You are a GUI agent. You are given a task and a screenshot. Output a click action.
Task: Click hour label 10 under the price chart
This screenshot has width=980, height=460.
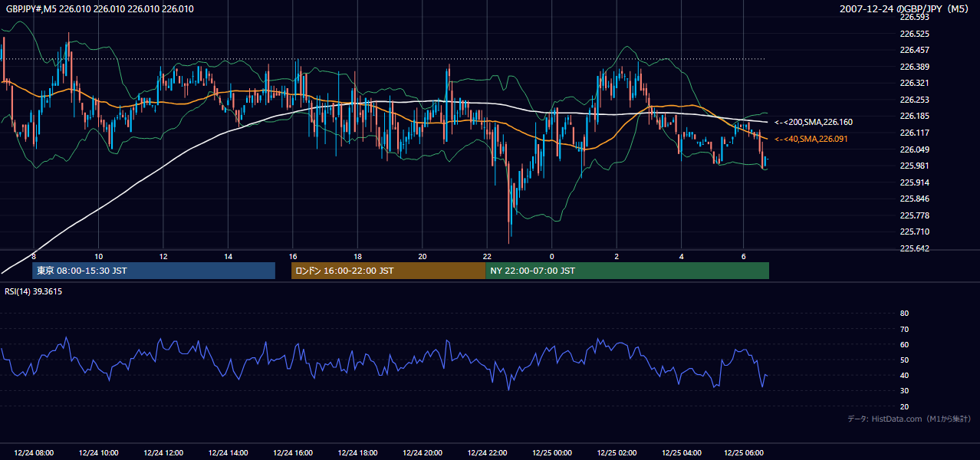98,256
